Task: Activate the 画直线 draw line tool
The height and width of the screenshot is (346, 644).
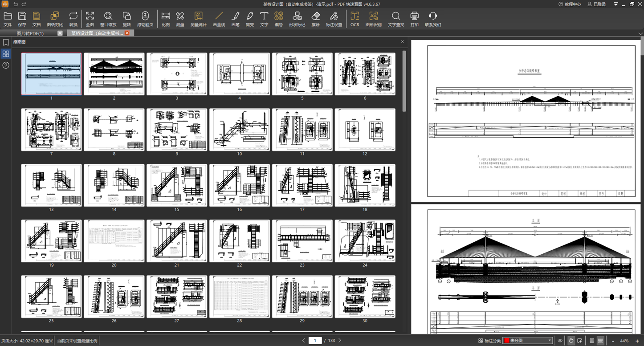Action: 219,19
